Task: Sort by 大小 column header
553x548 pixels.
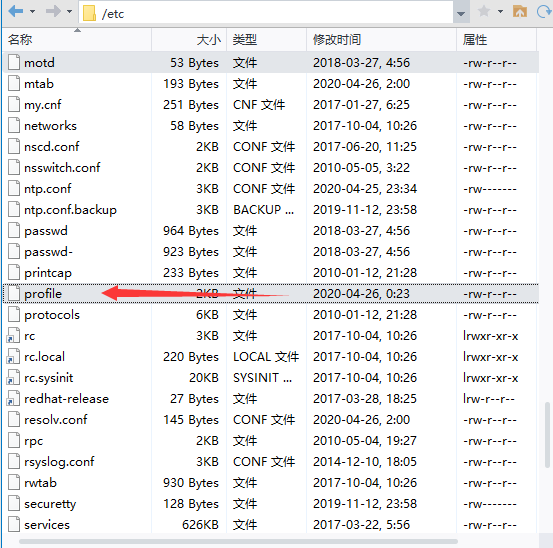Action: coord(189,39)
